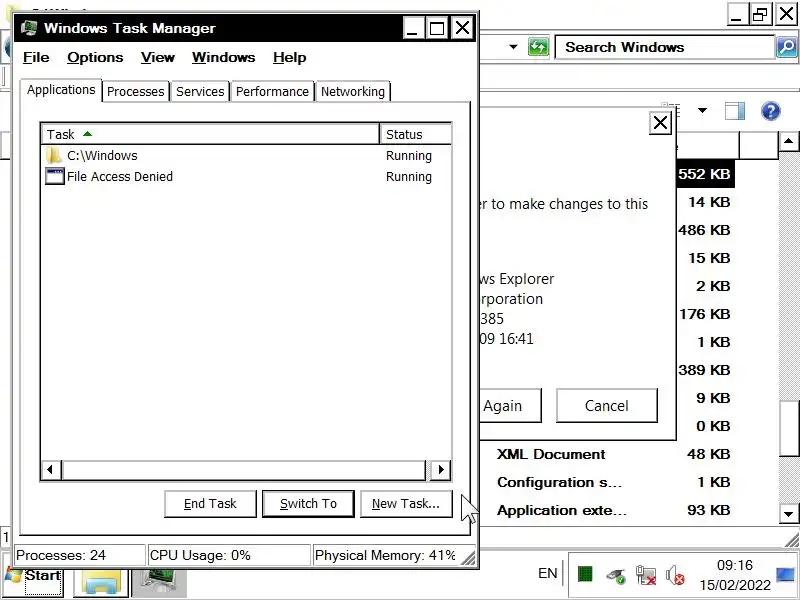Click the C:\Windows folder icon in task list
800x600 pixels.
54,155
